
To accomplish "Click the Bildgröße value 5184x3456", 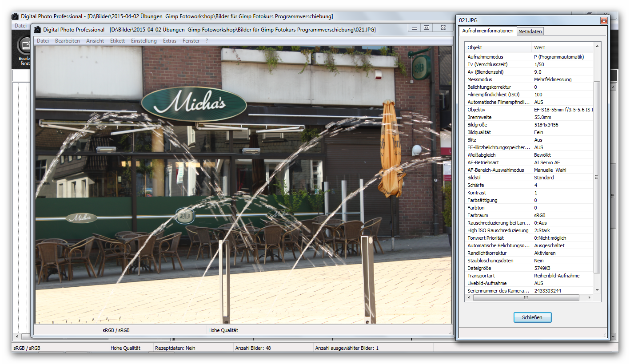I will [x=546, y=125].
